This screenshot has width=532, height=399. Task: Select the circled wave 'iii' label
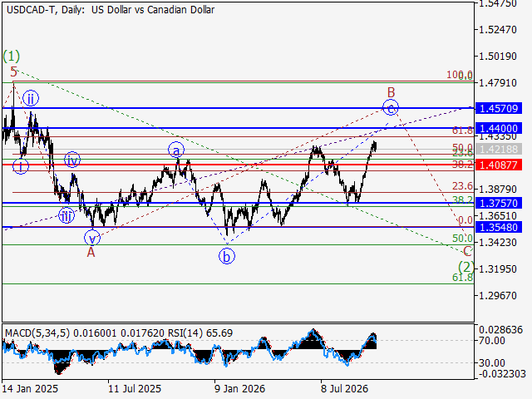pyautogui.click(x=66, y=215)
